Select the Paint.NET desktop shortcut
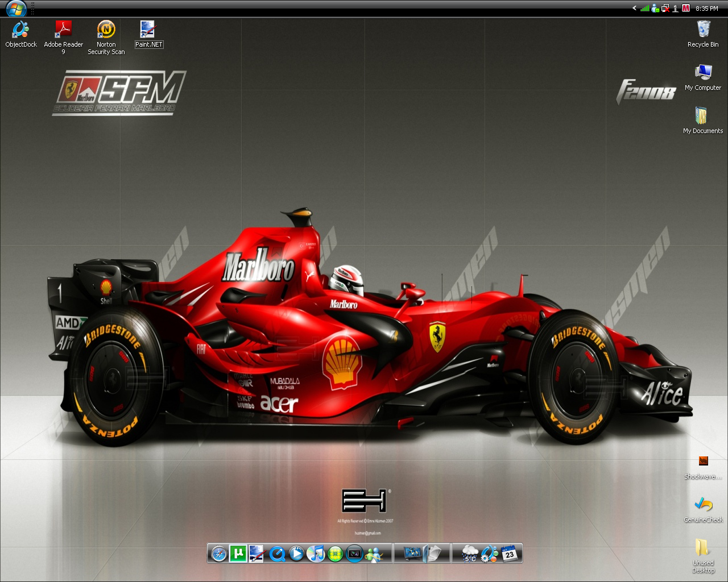The height and width of the screenshot is (582, 728). click(149, 34)
